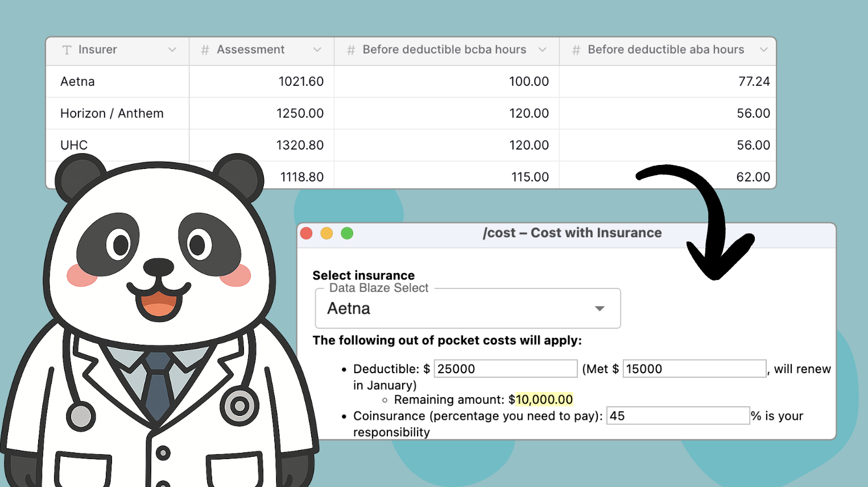This screenshot has height=487, width=868.
Task: Click the Select insurance heading
Action: 363,275
